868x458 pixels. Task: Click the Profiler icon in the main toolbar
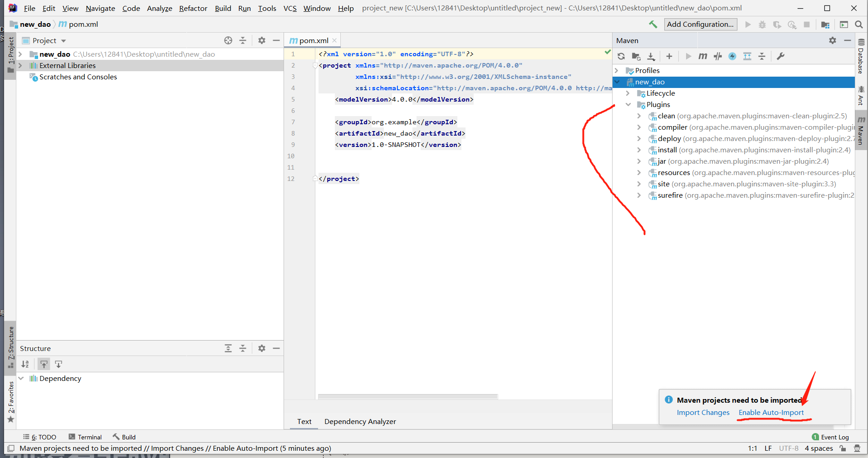point(792,24)
